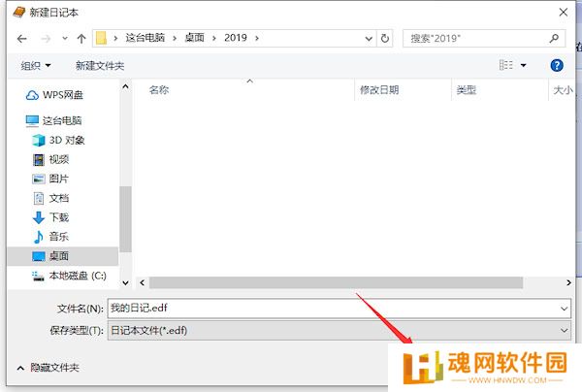Click the file list horizontal scrollbar thumb

click(336, 283)
